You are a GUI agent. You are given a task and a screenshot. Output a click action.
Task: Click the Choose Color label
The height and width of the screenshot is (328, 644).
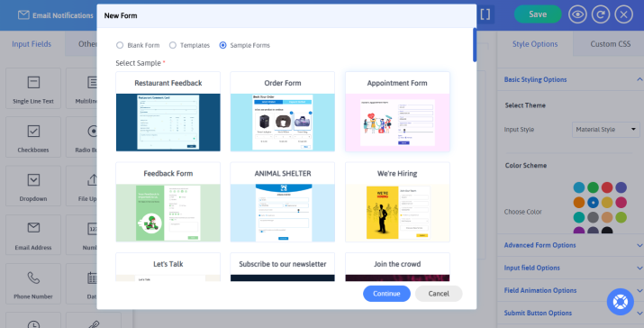522,212
